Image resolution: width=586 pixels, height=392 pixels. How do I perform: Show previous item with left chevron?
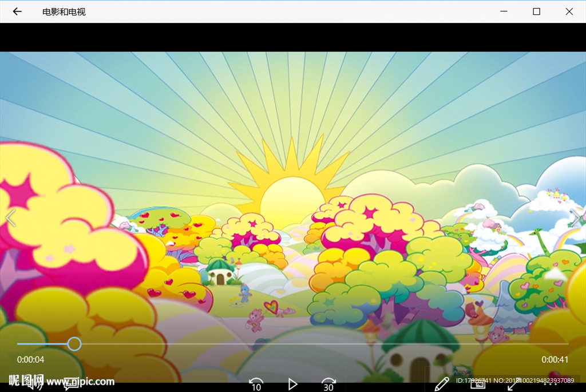pos(10,218)
